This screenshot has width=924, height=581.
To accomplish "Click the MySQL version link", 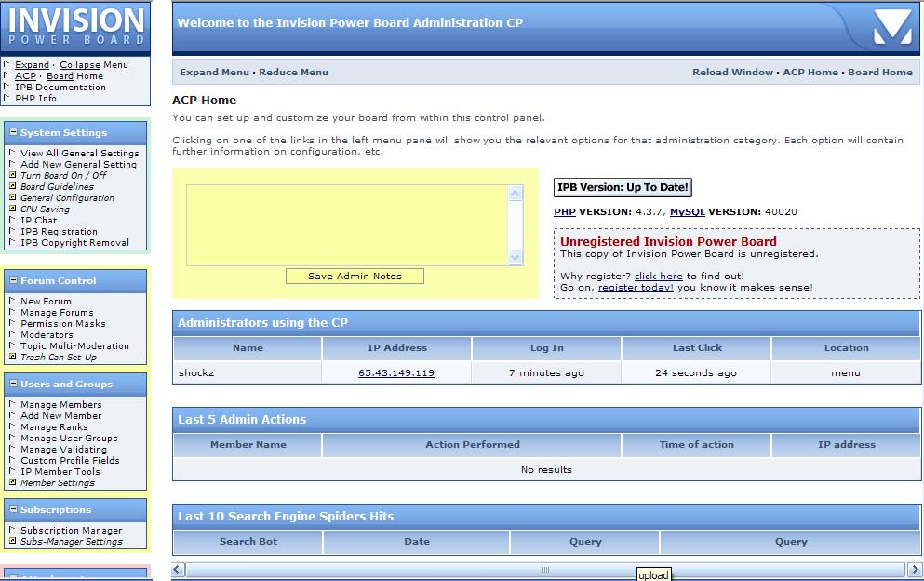I will [x=687, y=211].
